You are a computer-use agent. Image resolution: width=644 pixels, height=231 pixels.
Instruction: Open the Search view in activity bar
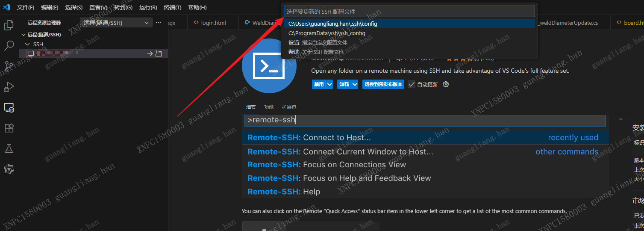click(9, 45)
